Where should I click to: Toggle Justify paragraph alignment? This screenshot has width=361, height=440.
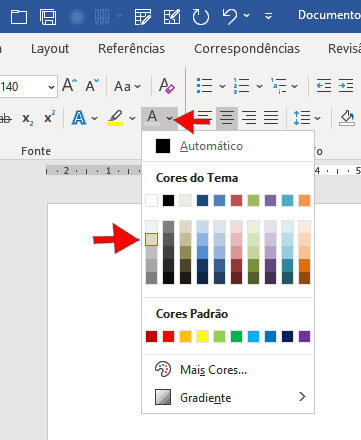tap(271, 118)
